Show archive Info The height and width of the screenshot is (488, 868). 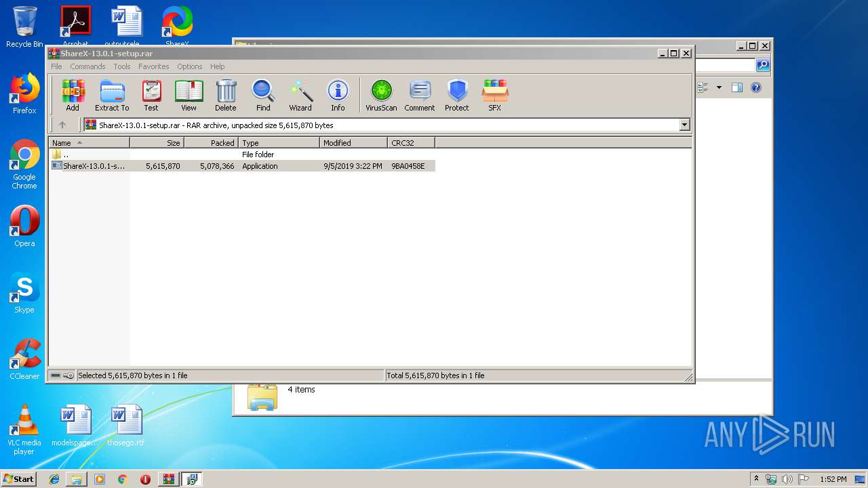(338, 95)
